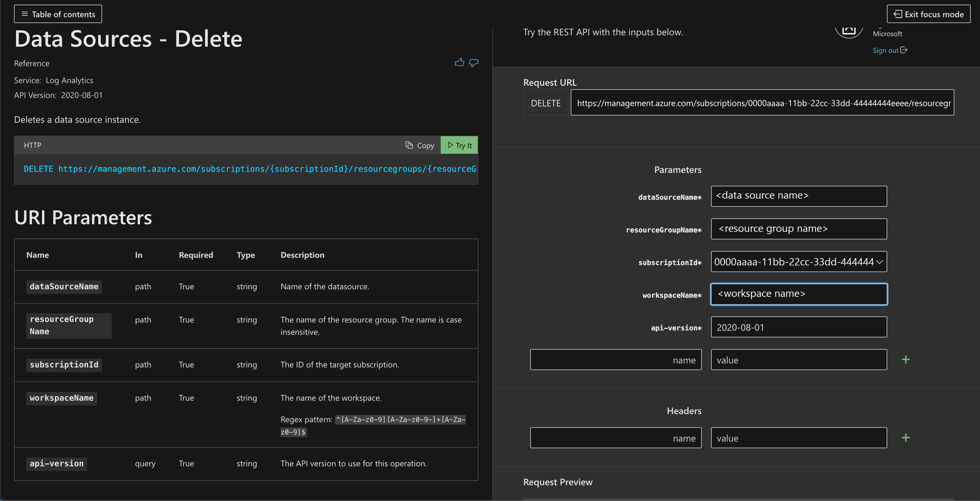The width and height of the screenshot is (980, 501).
Task: Add a new header with plus icon
Action: pos(905,437)
